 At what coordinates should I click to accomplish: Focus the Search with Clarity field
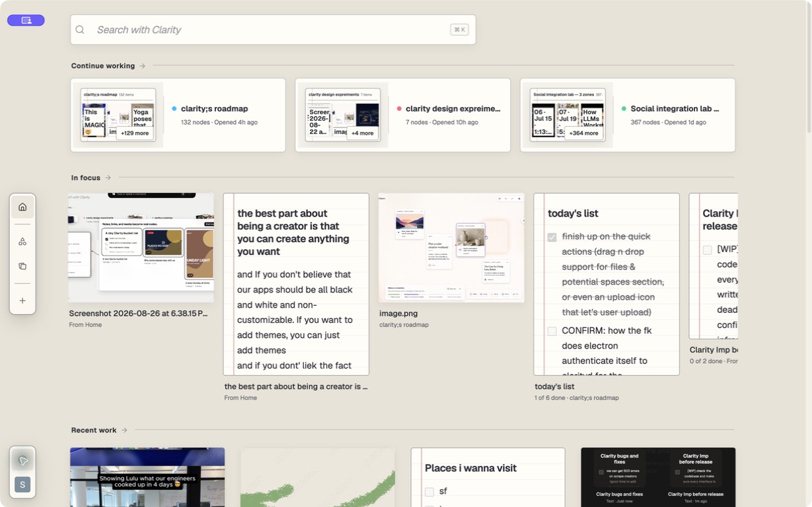(273, 30)
